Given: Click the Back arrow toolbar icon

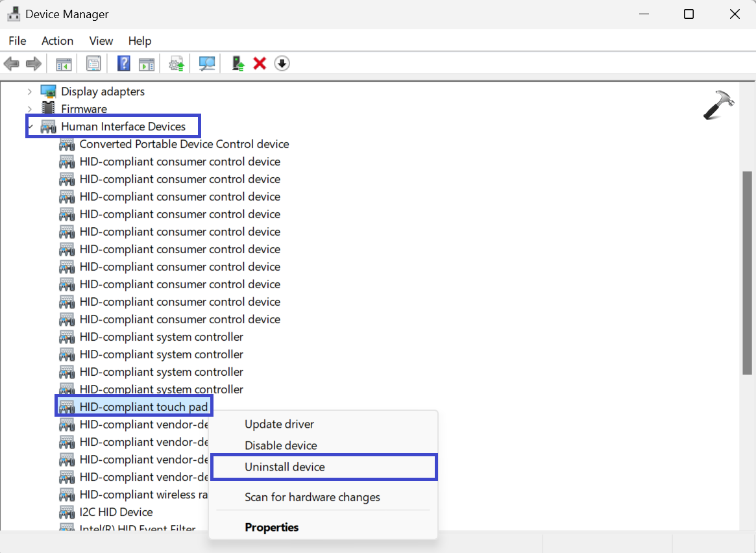Looking at the screenshot, I should click(12, 64).
